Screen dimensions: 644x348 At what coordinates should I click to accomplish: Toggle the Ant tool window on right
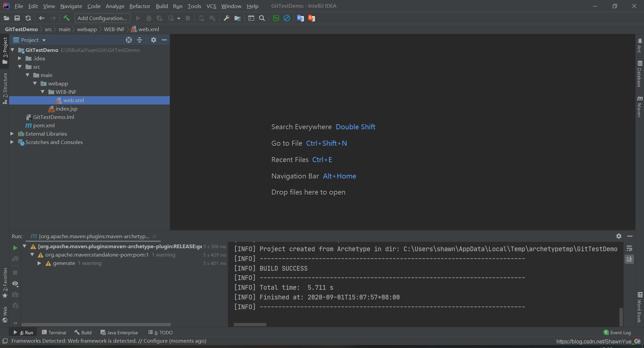[640, 45]
